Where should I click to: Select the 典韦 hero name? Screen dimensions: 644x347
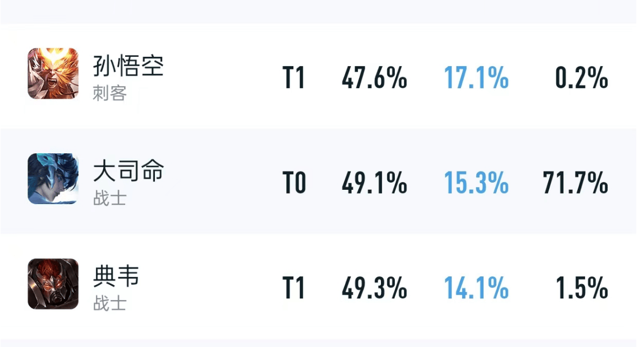click(116, 276)
